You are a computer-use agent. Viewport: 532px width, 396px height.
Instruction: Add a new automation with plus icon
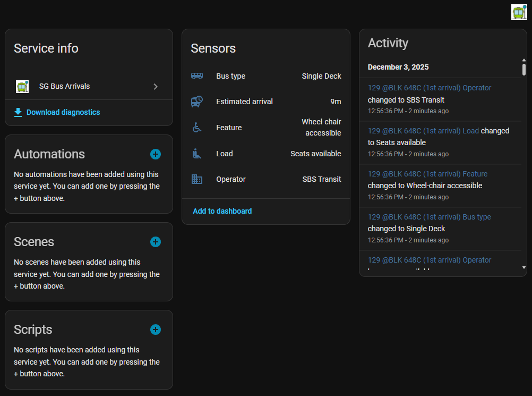[x=156, y=154]
